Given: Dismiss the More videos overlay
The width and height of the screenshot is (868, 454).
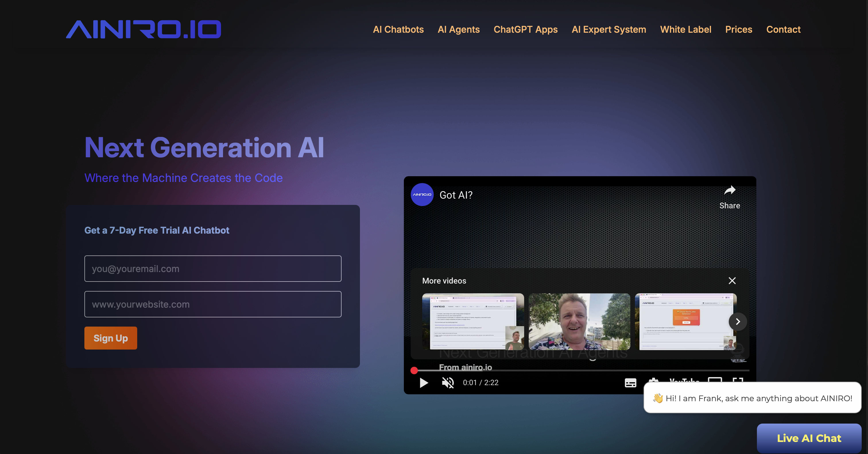Looking at the screenshot, I should coord(732,281).
